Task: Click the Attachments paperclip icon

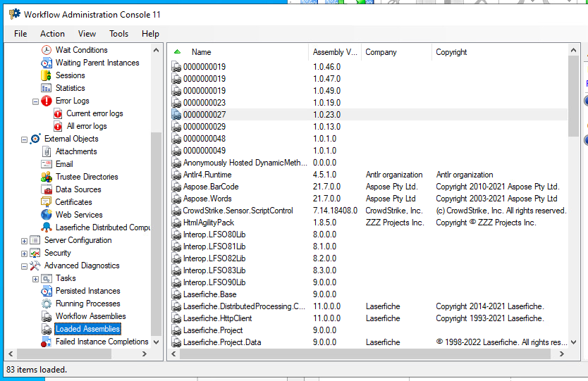Action: coord(46,151)
